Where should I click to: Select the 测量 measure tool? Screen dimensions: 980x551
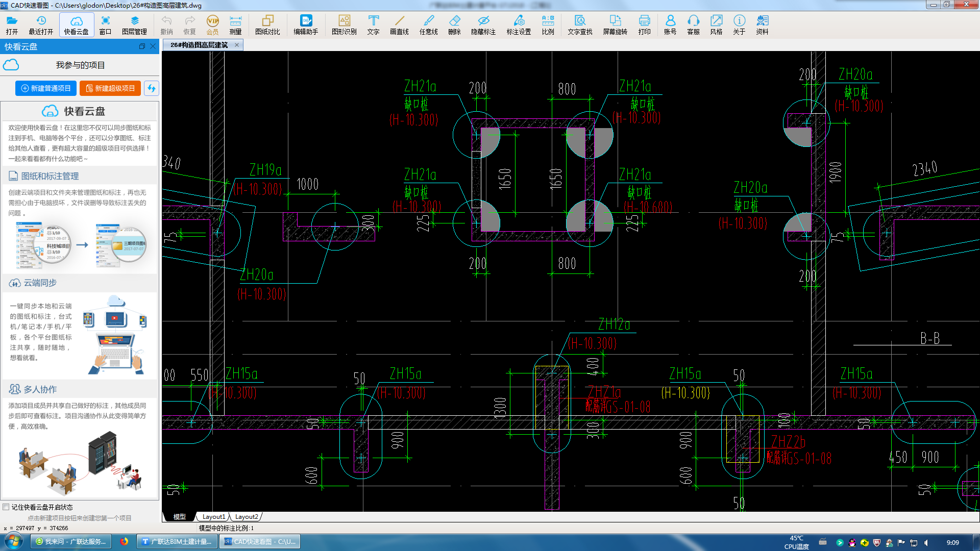pos(235,25)
